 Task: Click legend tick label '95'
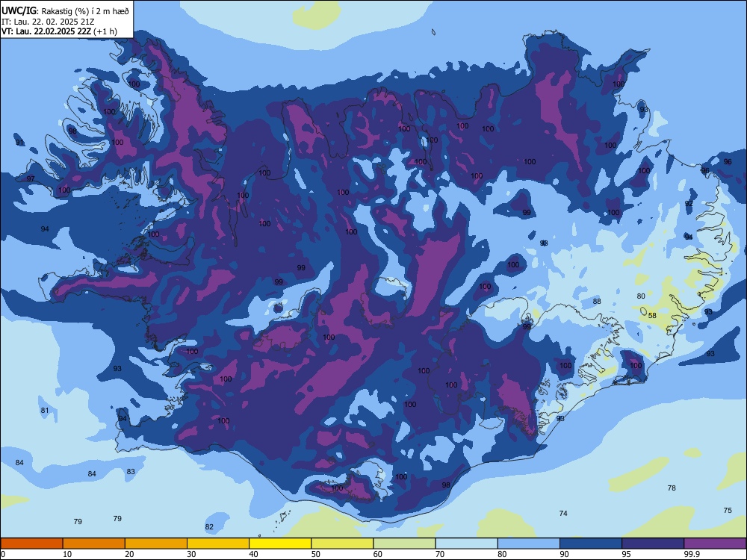[x=626, y=554]
